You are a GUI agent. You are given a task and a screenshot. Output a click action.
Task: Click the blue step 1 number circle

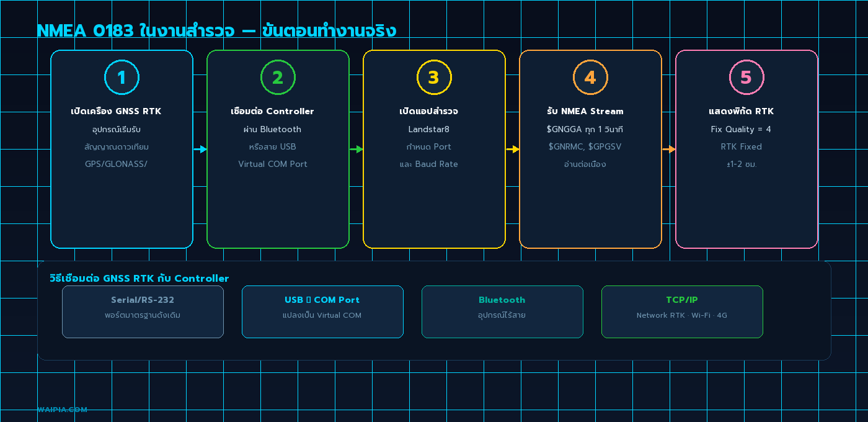click(x=122, y=78)
